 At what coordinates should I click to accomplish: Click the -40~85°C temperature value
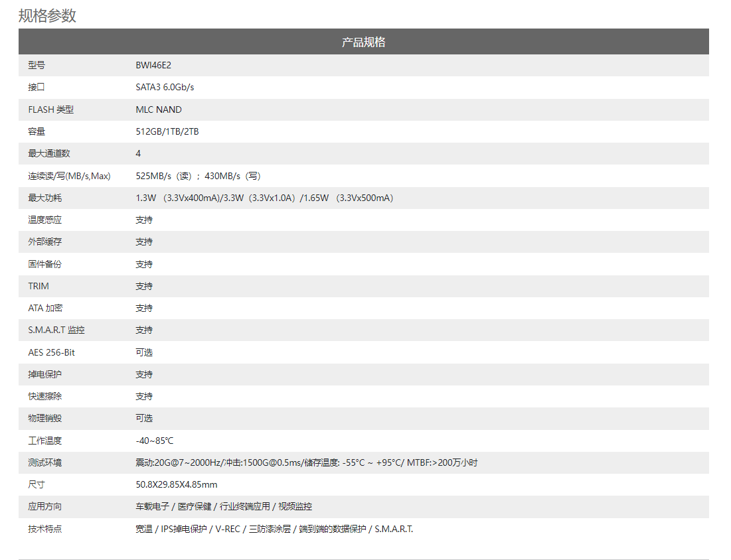(x=155, y=441)
